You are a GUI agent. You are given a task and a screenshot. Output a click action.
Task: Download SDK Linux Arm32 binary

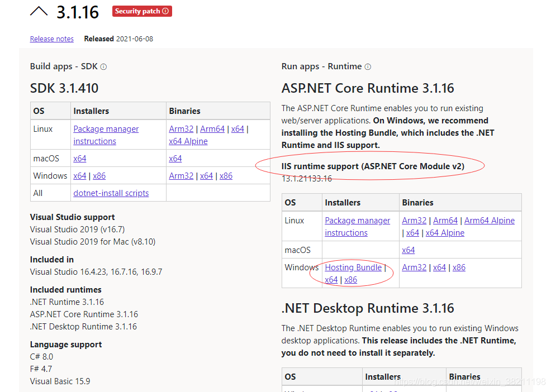(x=181, y=129)
